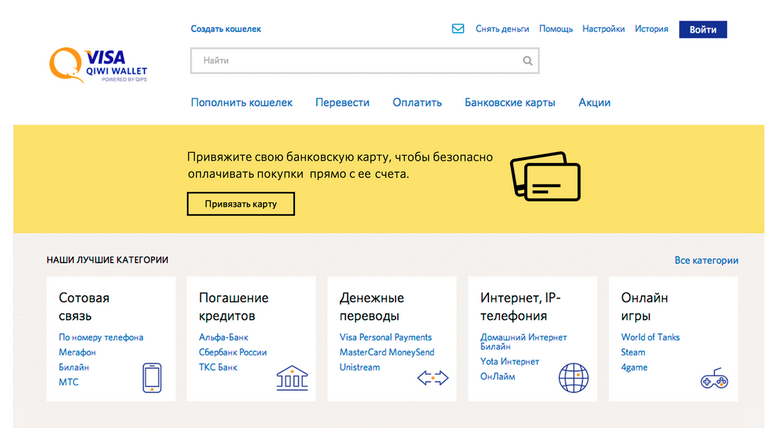Select the Steam link
The image size is (778, 428).
(633, 352)
